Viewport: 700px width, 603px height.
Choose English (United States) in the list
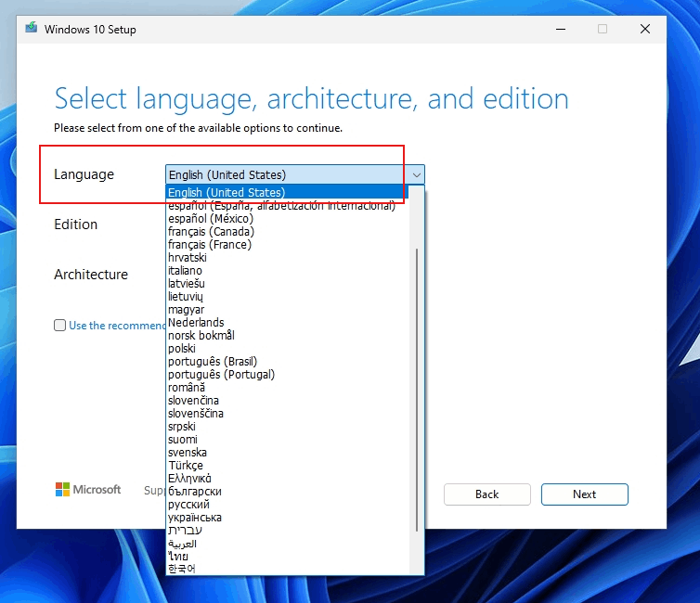point(287,192)
